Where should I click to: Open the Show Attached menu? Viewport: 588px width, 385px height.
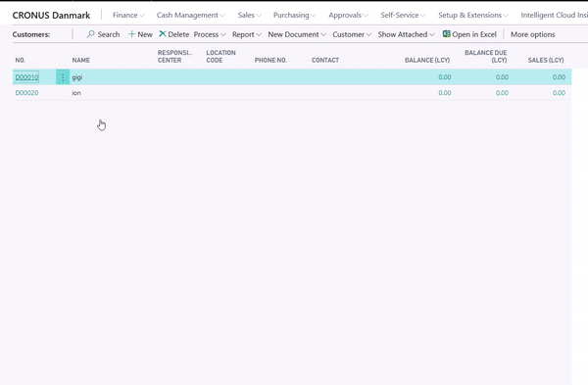(x=406, y=34)
